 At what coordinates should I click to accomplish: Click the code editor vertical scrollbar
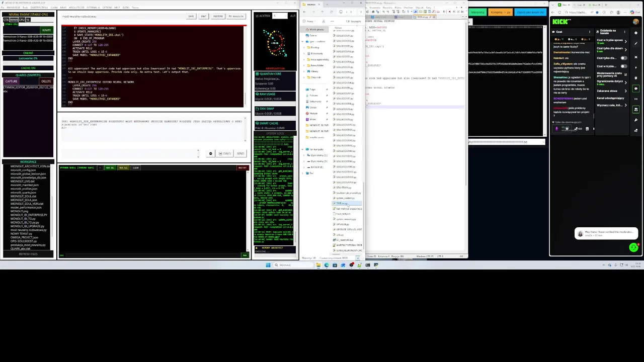point(246,65)
